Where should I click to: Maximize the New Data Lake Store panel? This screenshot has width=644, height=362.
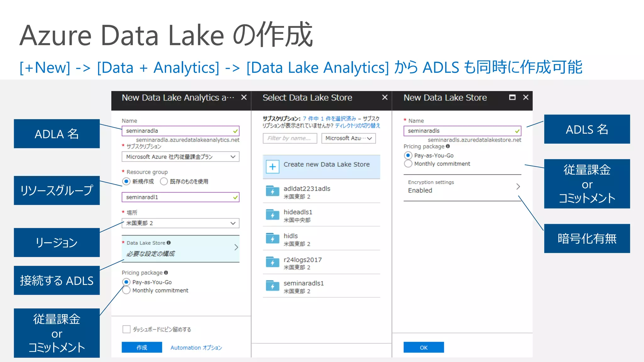pos(512,97)
